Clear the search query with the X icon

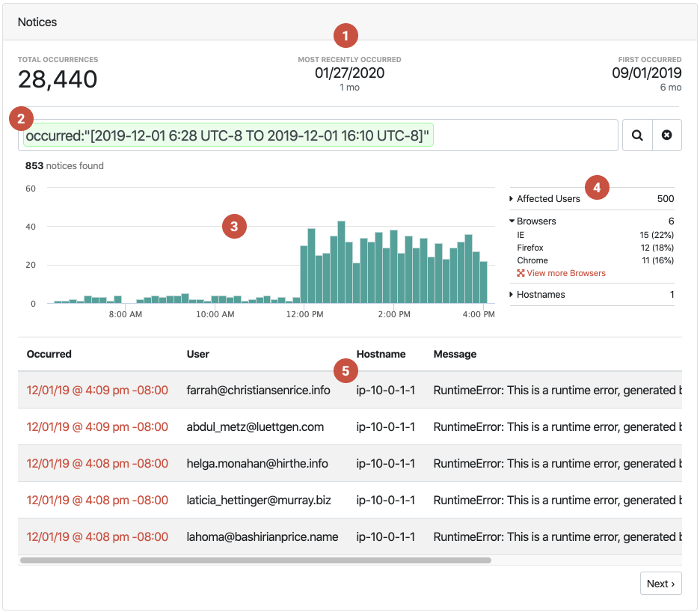(x=667, y=135)
